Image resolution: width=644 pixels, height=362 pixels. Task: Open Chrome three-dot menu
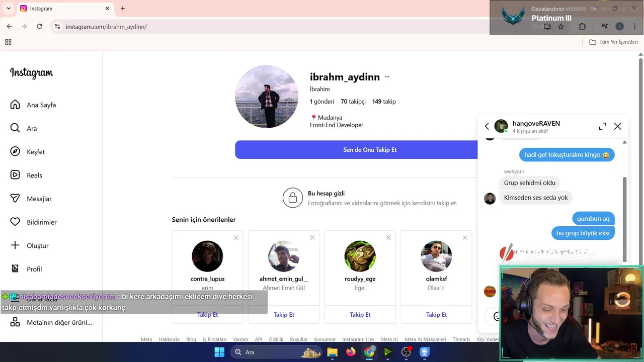click(x=634, y=27)
